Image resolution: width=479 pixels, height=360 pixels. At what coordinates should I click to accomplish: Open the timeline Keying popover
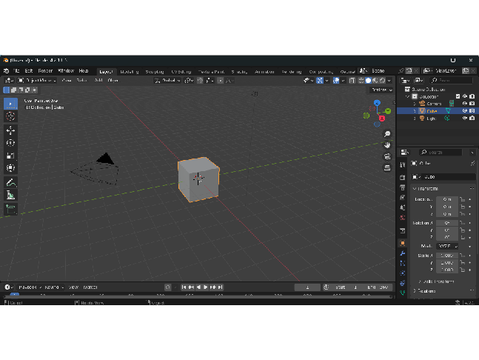[54, 287]
